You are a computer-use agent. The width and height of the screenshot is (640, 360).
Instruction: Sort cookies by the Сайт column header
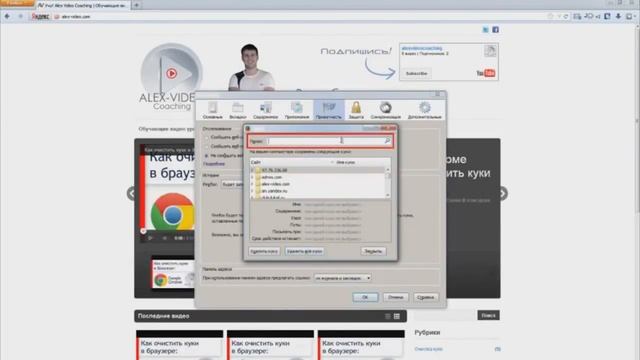(290, 162)
